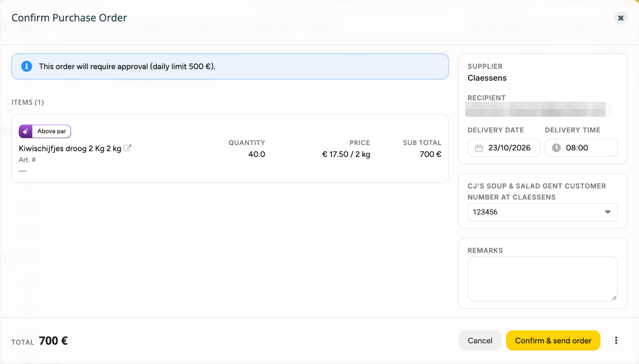Click the order total in the footer

point(53,341)
